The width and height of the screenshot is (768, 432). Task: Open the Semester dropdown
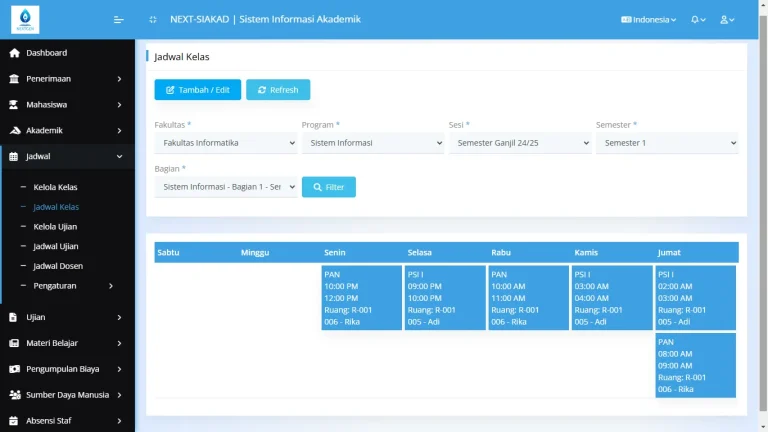click(x=667, y=143)
